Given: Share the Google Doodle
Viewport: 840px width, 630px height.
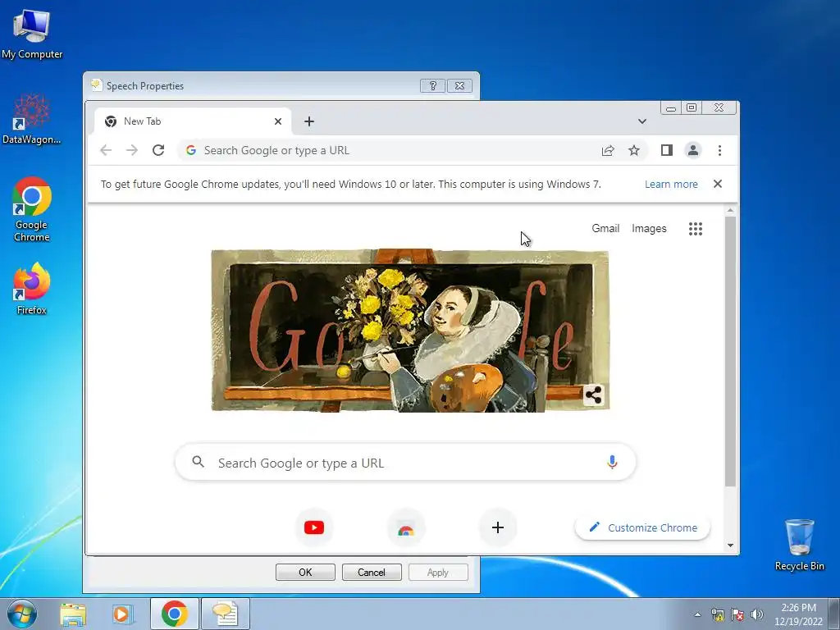Looking at the screenshot, I should [593, 395].
